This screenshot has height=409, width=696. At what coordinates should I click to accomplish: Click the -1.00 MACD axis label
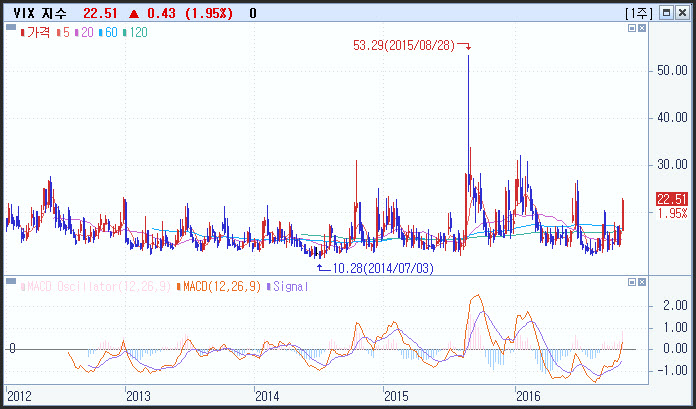tap(672, 370)
